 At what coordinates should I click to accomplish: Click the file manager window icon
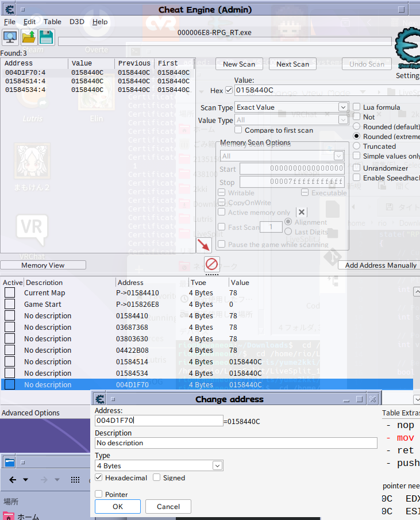coord(10,462)
